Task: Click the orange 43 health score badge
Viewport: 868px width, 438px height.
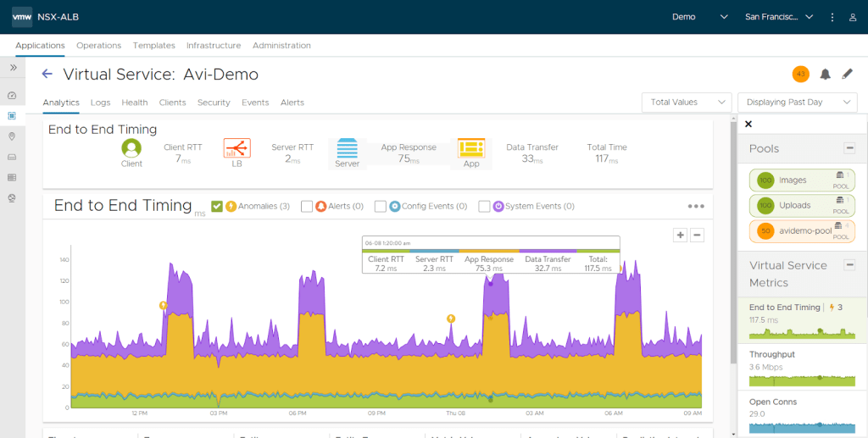Action: 800,75
